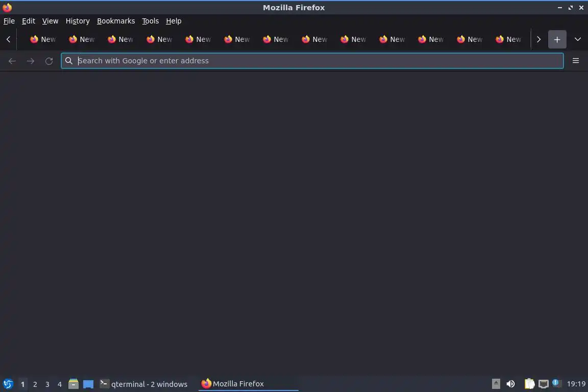This screenshot has width=588, height=392.
Task: Go back one page
Action: [12, 61]
